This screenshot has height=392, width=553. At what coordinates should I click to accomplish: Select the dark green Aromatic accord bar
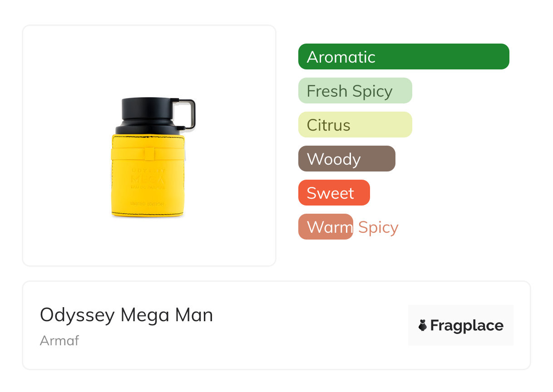pyautogui.click(x=404, y=57)
